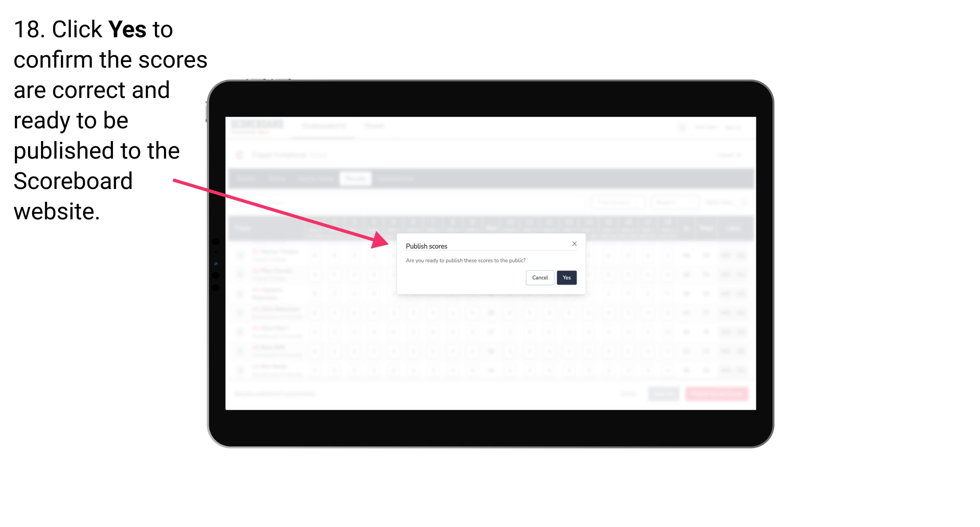Click the publish scores confirm button
This screenshot has height=527, width=980.
(566, 277)
